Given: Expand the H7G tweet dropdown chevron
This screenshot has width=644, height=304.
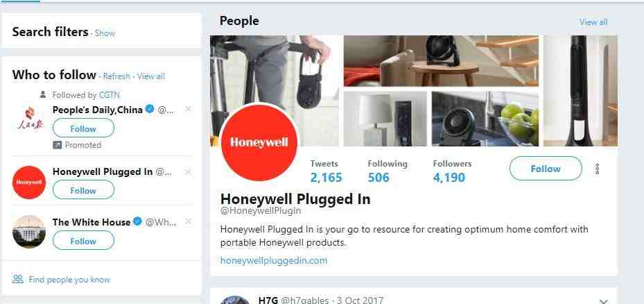Looking at the screenshot, I should point(603,301).
